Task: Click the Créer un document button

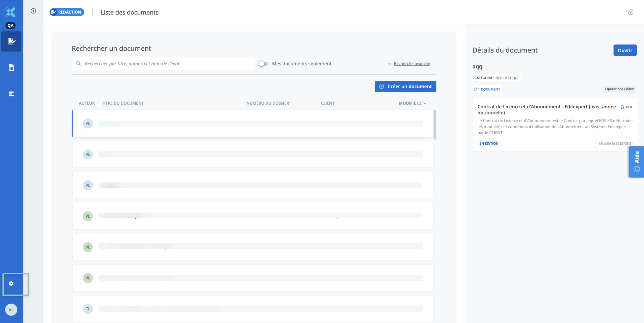Action: [405, 86]
